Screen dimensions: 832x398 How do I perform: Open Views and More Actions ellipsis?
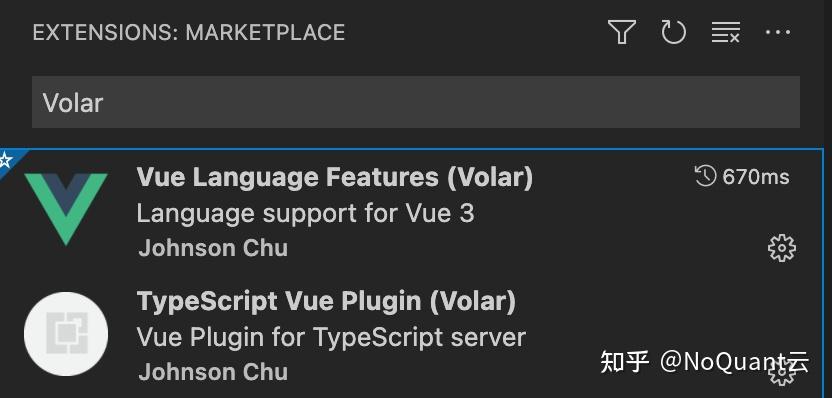[x=777, y=32]
